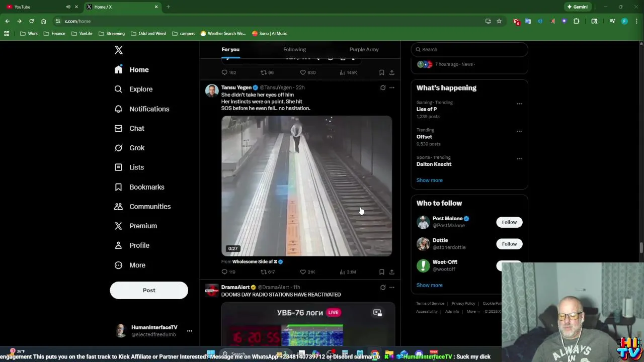Click Grok icon on Tansu Yegen post
The height and width of the screenshot is (362, 644).
coord(383,87)
